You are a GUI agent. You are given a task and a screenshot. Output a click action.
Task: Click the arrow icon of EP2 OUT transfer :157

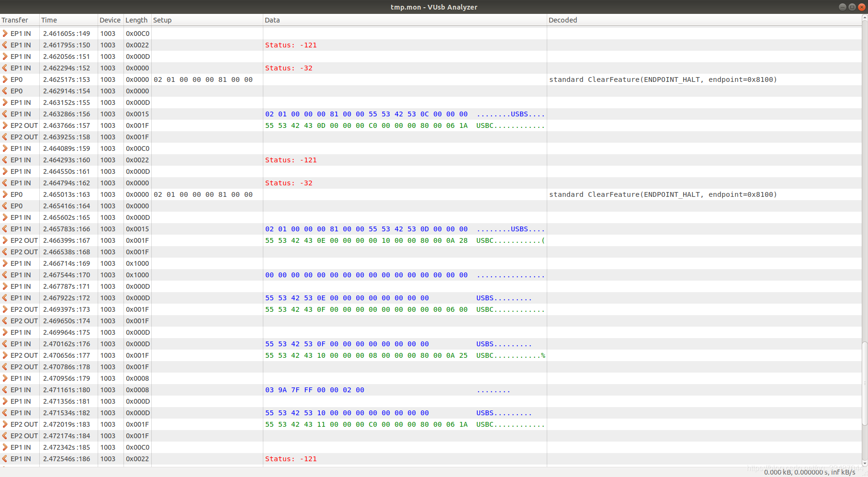tap(5, 125)
